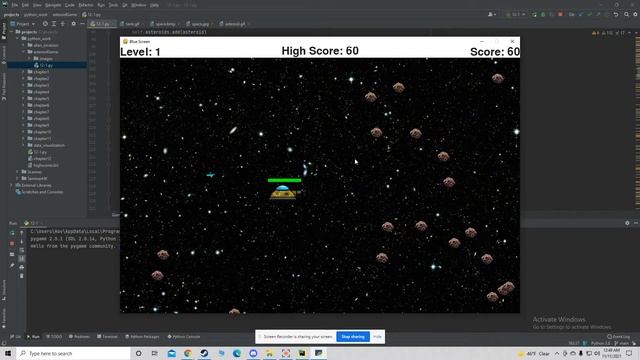
Task: Open the Run menu
Action: [101, 5]
